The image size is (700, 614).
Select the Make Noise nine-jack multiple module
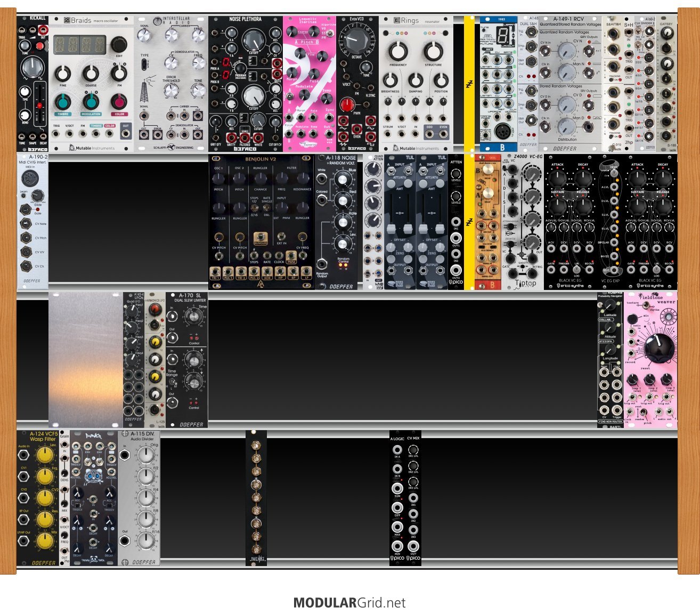point(256,498)
